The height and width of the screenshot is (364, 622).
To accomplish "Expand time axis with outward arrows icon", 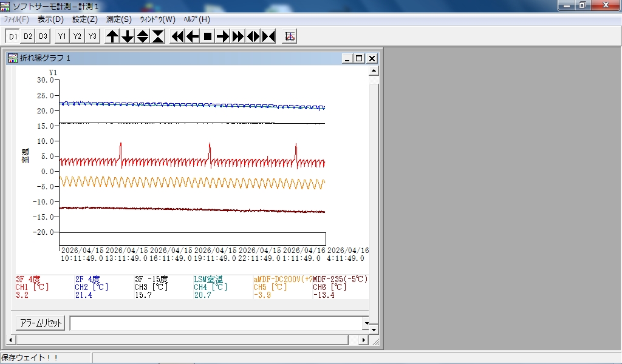I will tap(253, 36).
